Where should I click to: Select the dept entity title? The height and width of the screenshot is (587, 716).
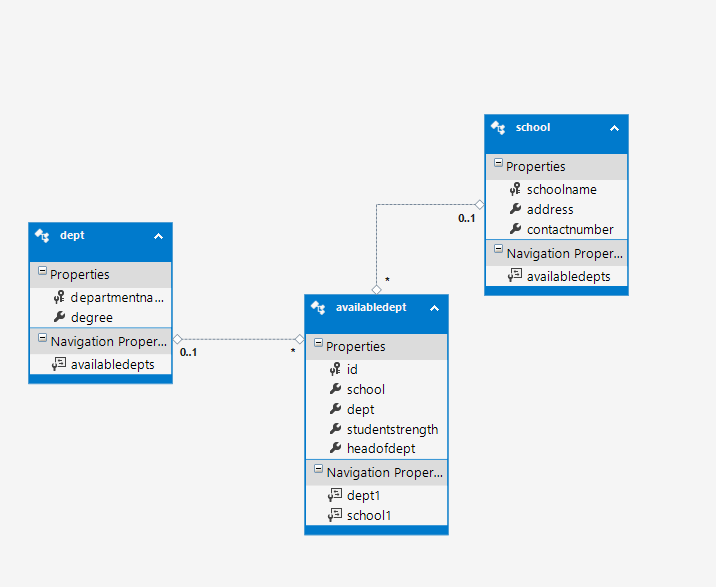point(72,235)
